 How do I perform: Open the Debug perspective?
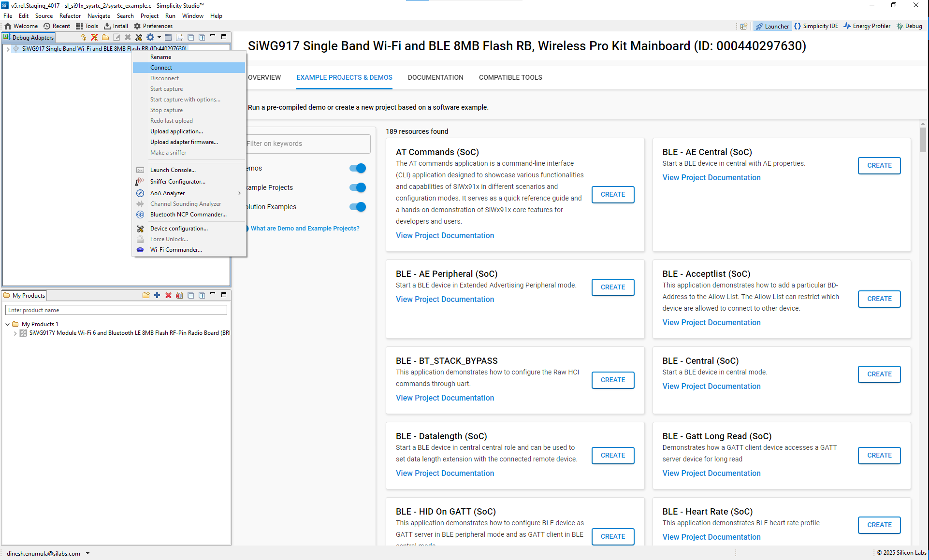[909, 26]
